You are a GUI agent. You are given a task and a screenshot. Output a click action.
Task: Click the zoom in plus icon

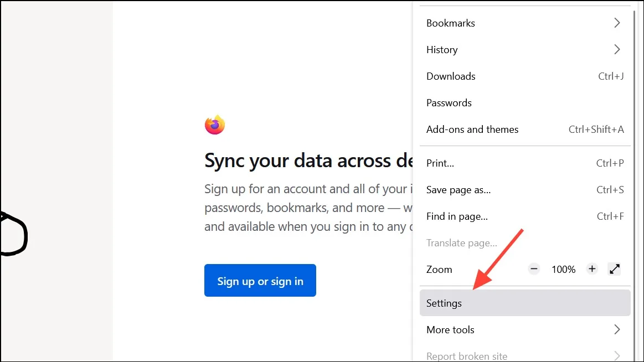(592, 269)
